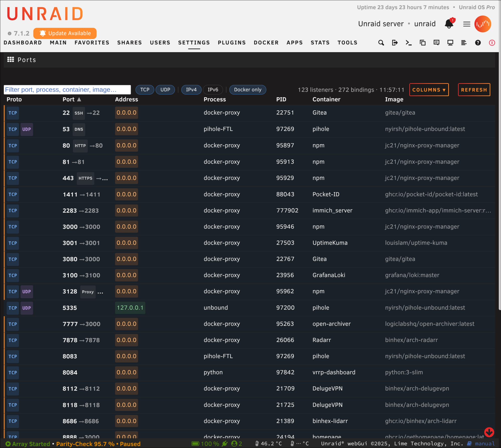Click the help question mark icon
Image resolution: width=501 pixels, height=448 pixels.
pos(478,43)
